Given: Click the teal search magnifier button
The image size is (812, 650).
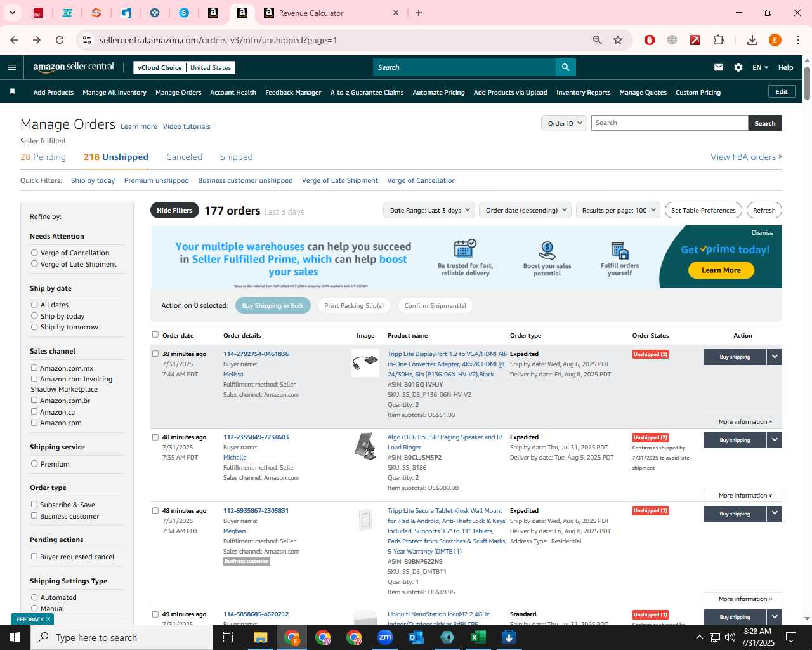Looking at the screenshot, I should pyautogui.click(x=565, y=67).
